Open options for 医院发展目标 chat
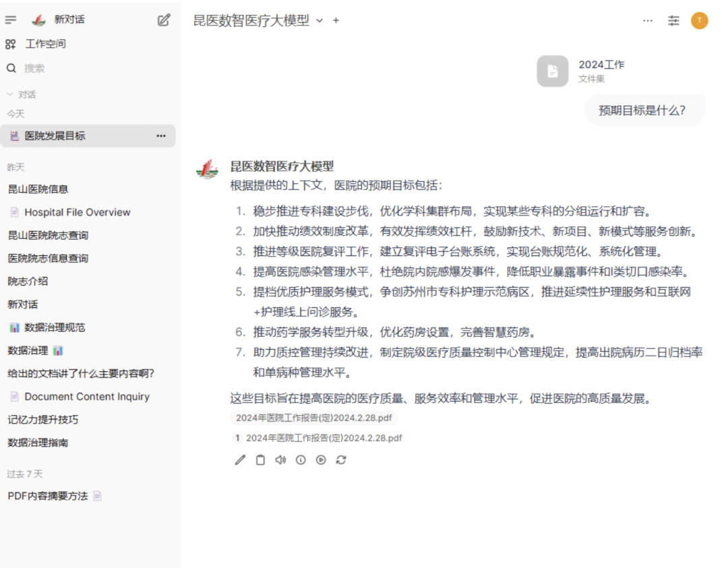Screen dimensions: 728x568 tap(161, 136)
